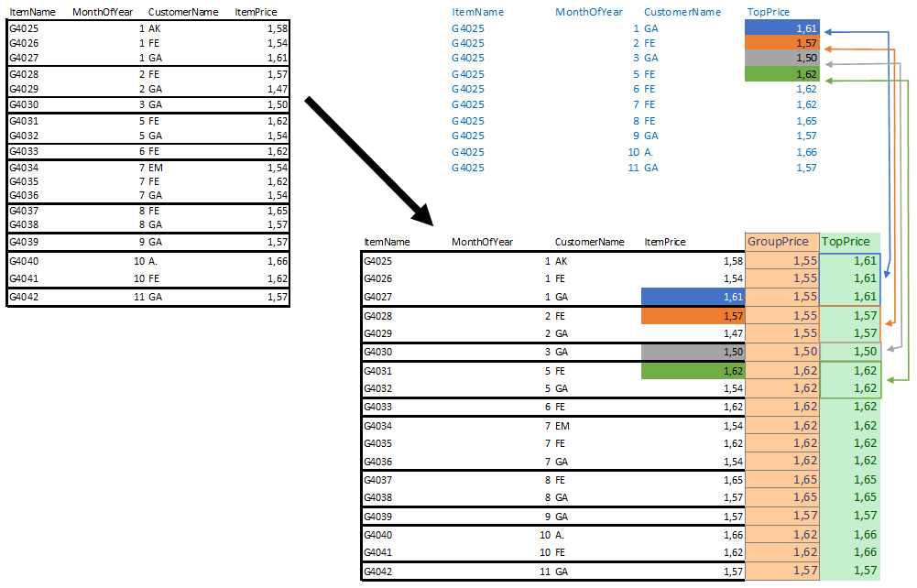Click TopPrice 1,66 in the top-right table
Screen dimensions: 917x588
(x=806, y=152)
